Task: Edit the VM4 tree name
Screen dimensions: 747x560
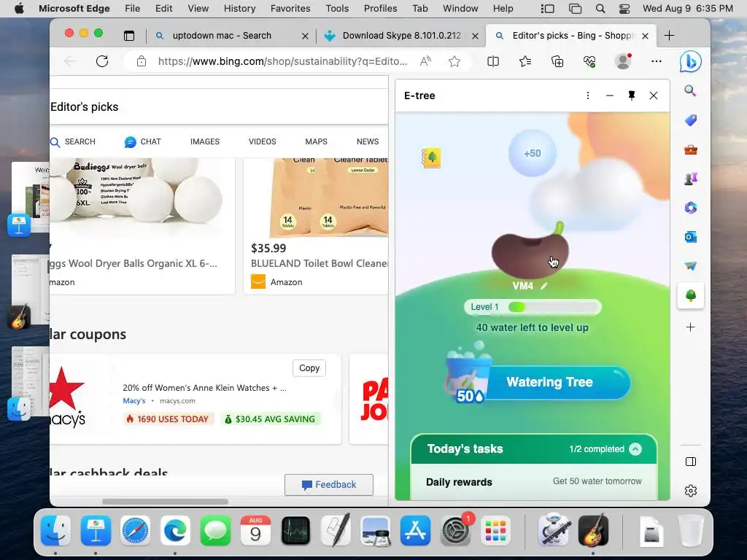Action: (x=544, y=286)
